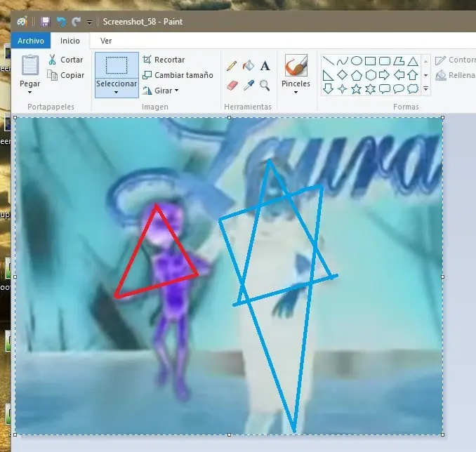
Task: Activate the Seleccionar rectangle tool
Action: (117, 65)
